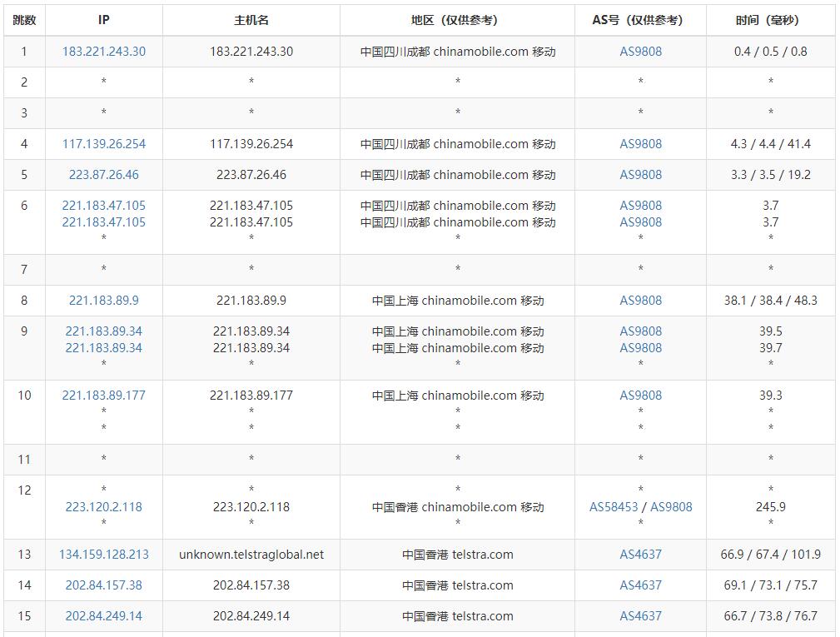Select the hop 8 region '中国上海 chinamobile.com 移动'
Viewport: 840px width, 637px height.
click(x=458, y=301)
